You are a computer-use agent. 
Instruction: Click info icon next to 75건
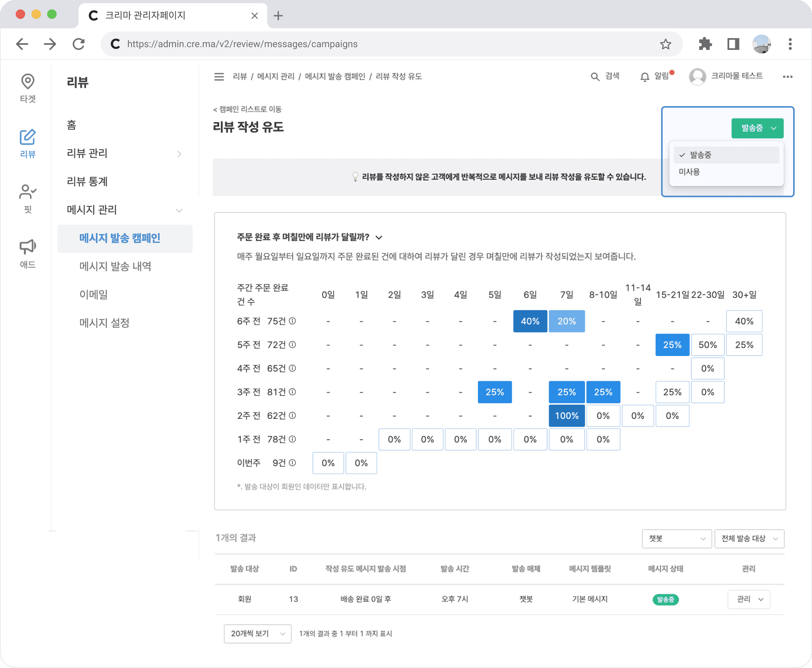[292, 321]
